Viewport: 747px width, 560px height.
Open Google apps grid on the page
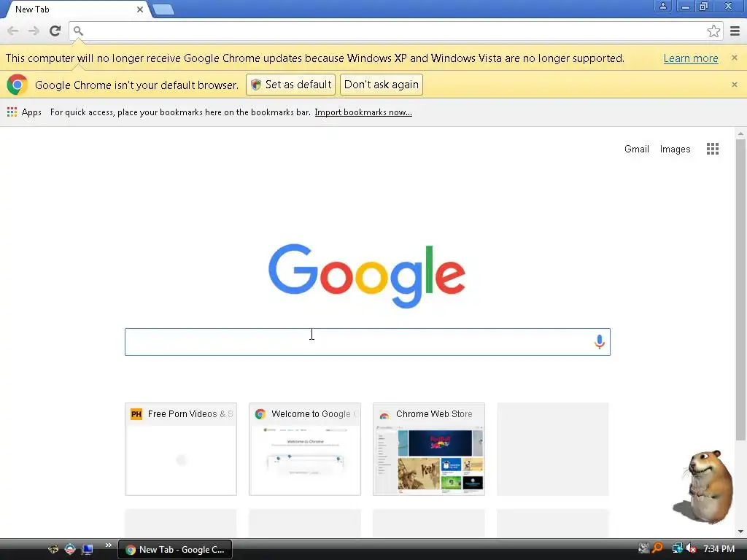tap(713, 149)
